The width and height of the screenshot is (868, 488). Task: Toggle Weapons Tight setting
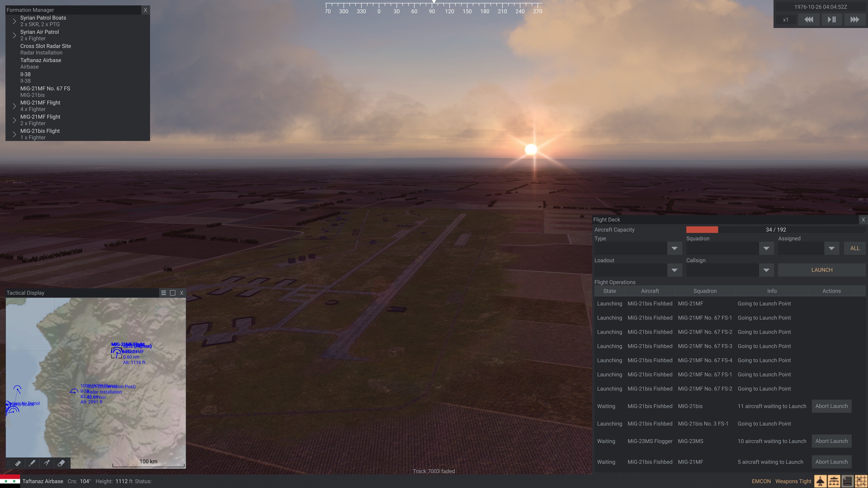pyautogui.click(x=793, y=481)
